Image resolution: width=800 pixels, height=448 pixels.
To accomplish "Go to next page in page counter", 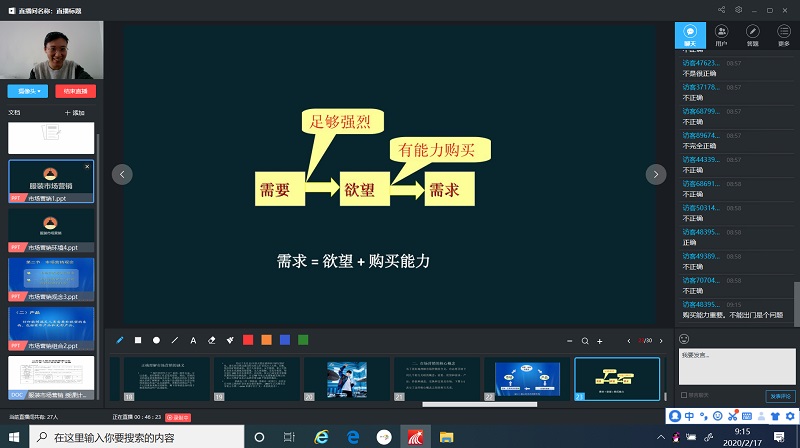I will point(661,341).
